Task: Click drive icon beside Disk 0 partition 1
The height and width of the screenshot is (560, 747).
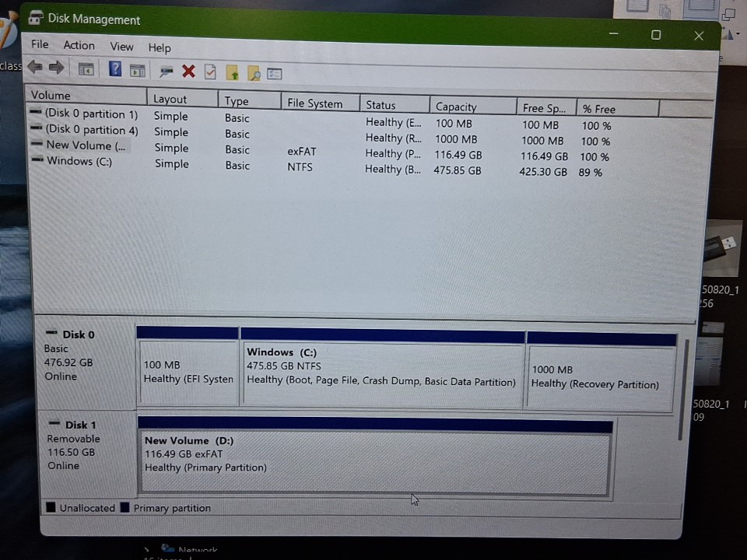Action: coord(36,112)
